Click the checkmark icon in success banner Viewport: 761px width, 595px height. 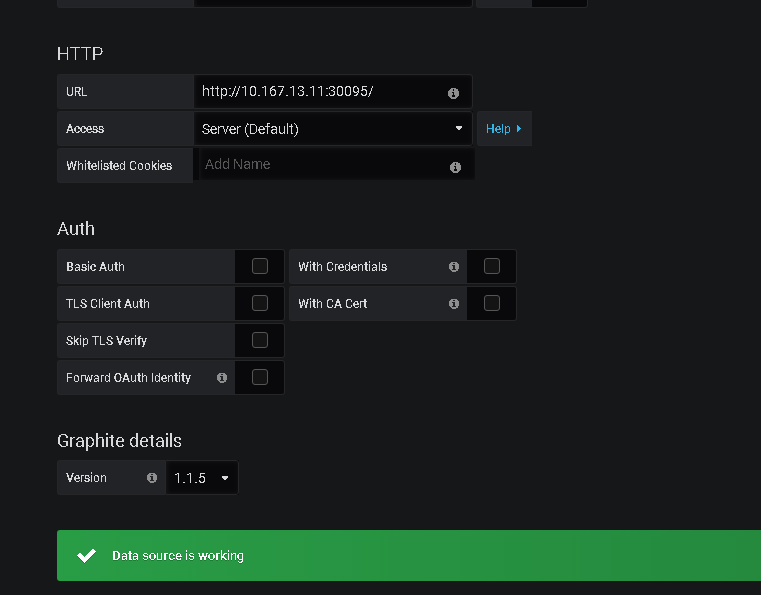click(x=87, y=555)
